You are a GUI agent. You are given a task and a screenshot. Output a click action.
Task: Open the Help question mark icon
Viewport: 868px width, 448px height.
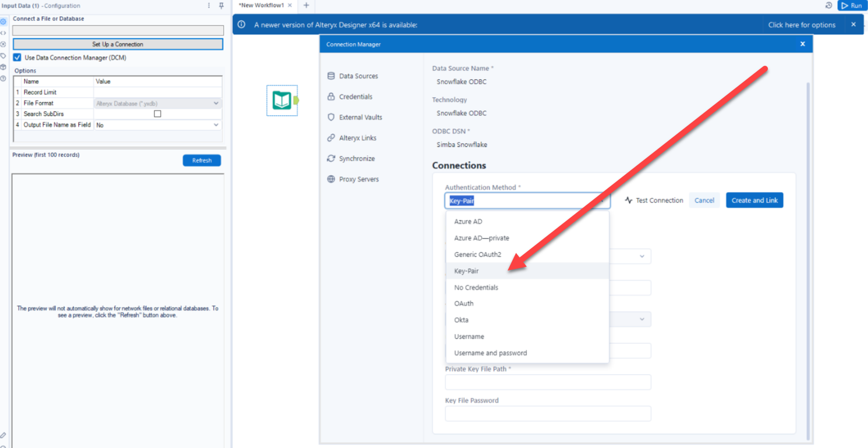pos(3,79)
